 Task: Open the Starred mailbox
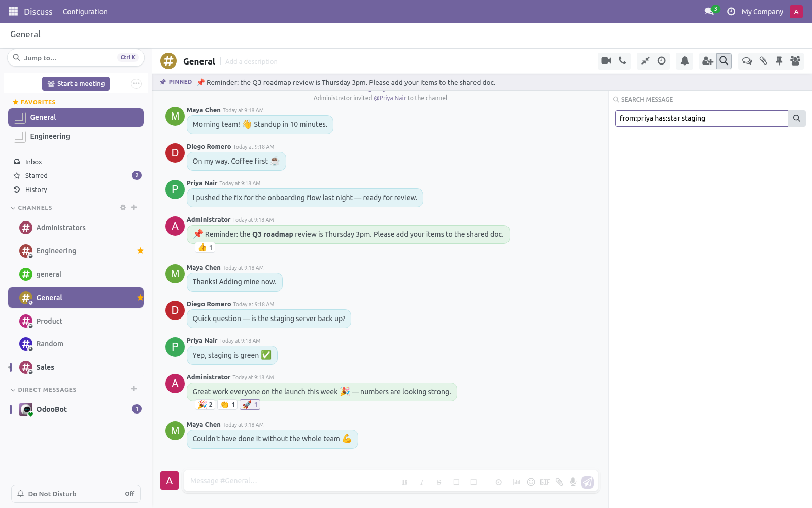click(76, 175)
